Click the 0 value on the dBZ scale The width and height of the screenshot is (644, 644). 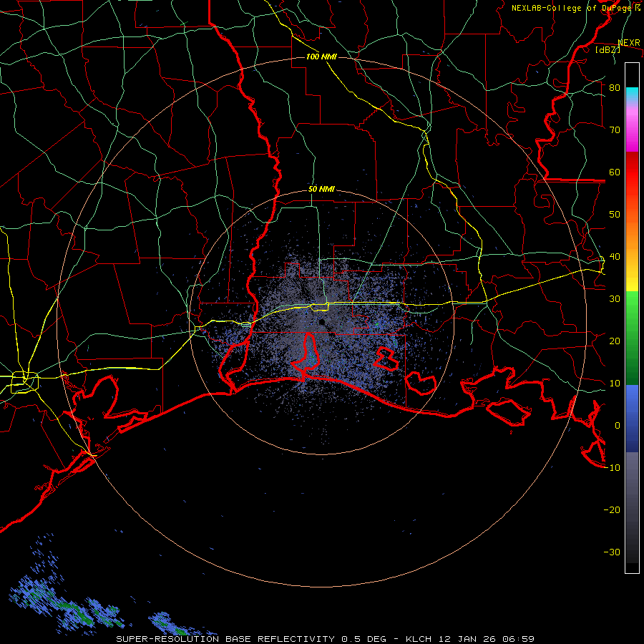pos(618,426)
